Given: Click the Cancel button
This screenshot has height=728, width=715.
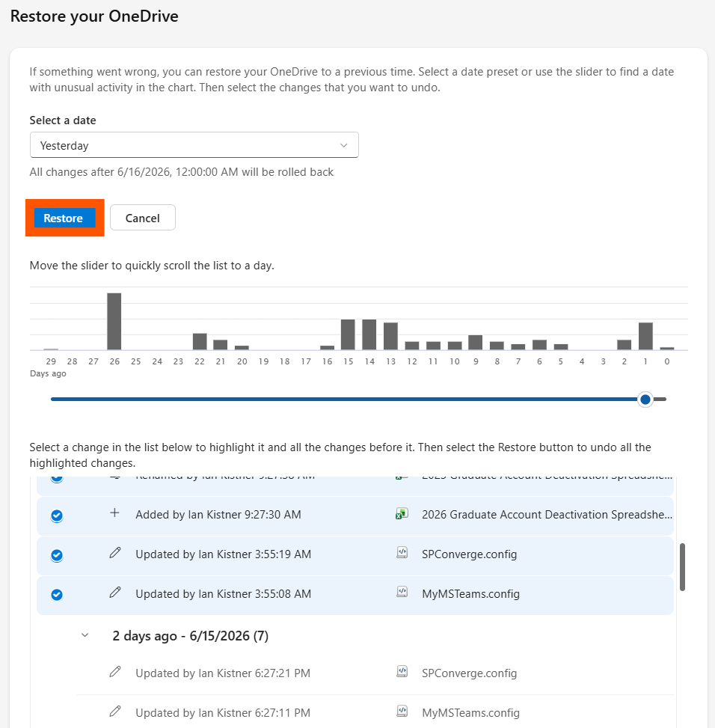Looking at the screenshot, I should coord(142,218).
